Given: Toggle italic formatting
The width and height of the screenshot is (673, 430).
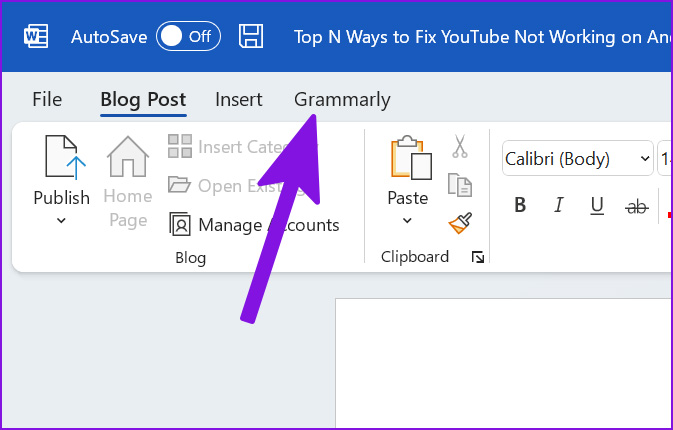Looking at the screenshot, I should 558,205.
